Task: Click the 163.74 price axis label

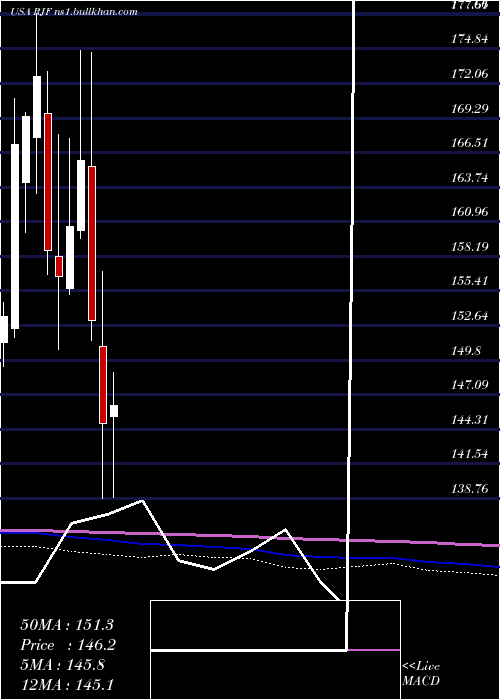Action: 470,178
